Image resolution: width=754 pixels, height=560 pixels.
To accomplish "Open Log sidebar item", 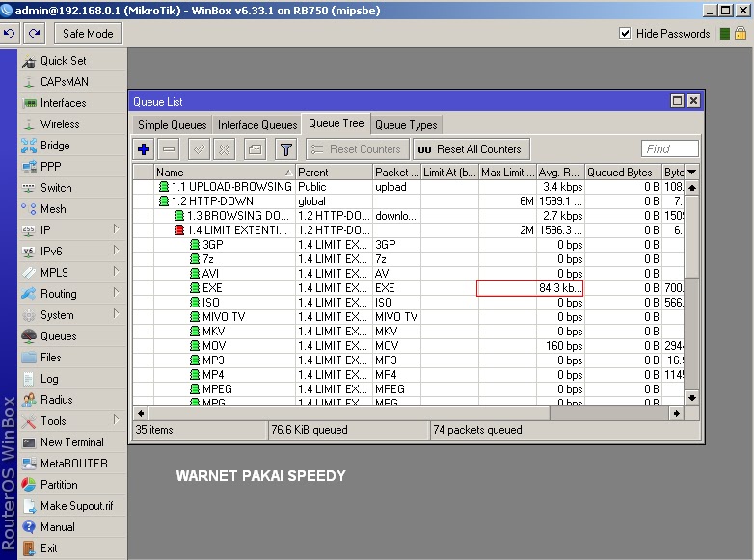I will coord(72,378).
